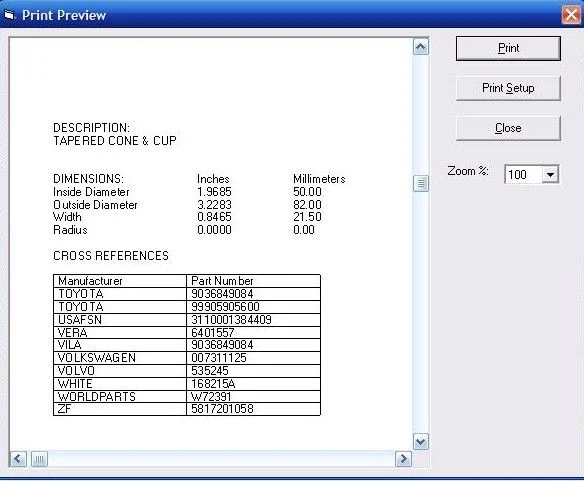This screenshot has width=584, height=481.
Task: Click the Print button
Action: point(508,48)
